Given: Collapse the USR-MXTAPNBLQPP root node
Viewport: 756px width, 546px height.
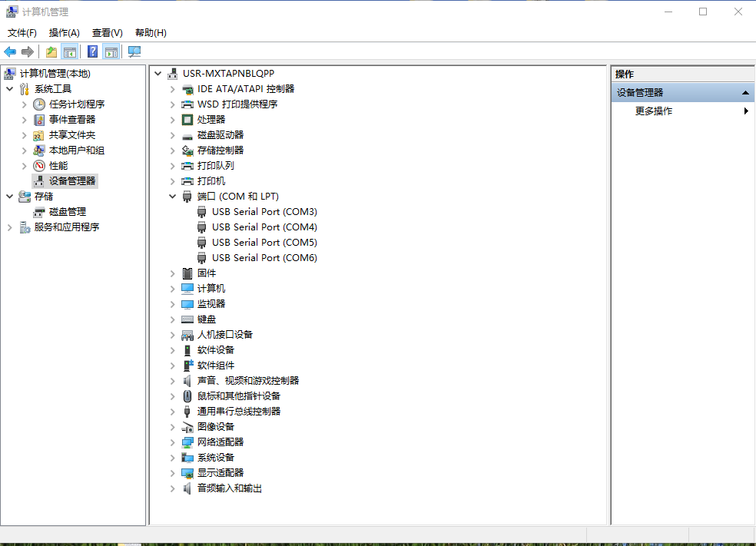Looking at the screenshot, I should 157,73.
